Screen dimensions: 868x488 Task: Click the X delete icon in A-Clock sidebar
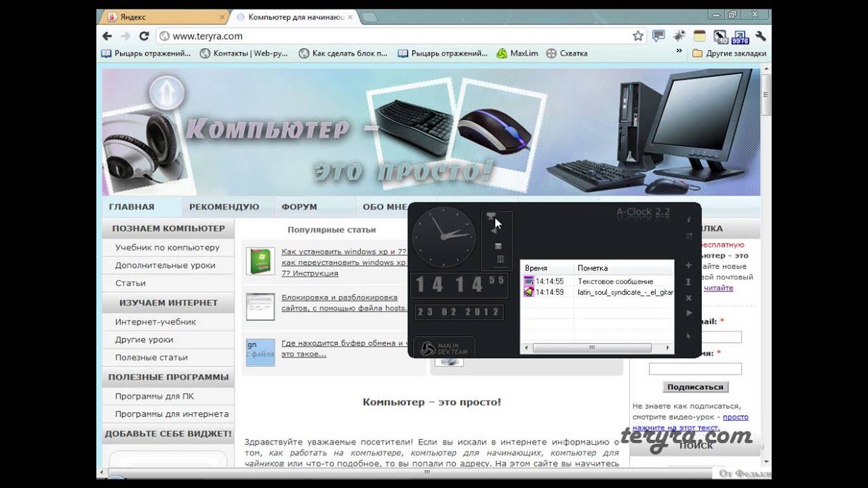[689, 298]
